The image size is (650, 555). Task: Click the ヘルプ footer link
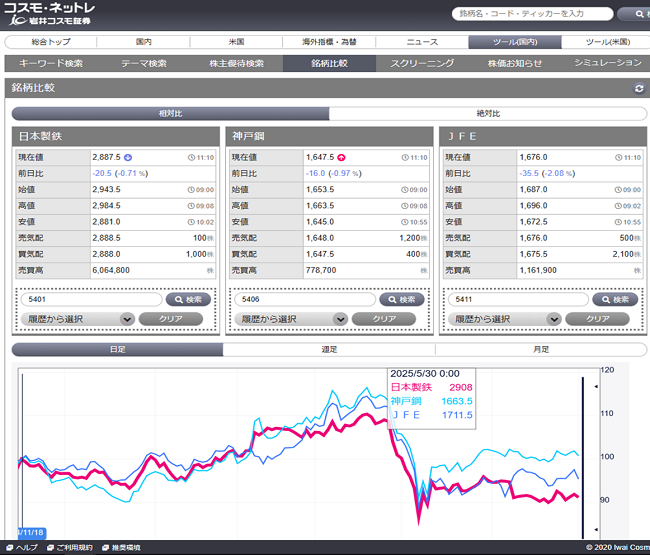[27, 548]
